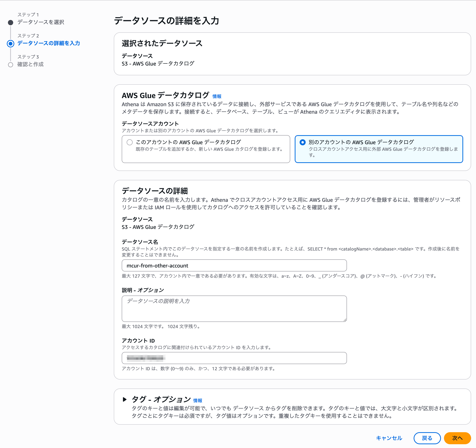Click the description textarea resize handle

coord(345,320)
